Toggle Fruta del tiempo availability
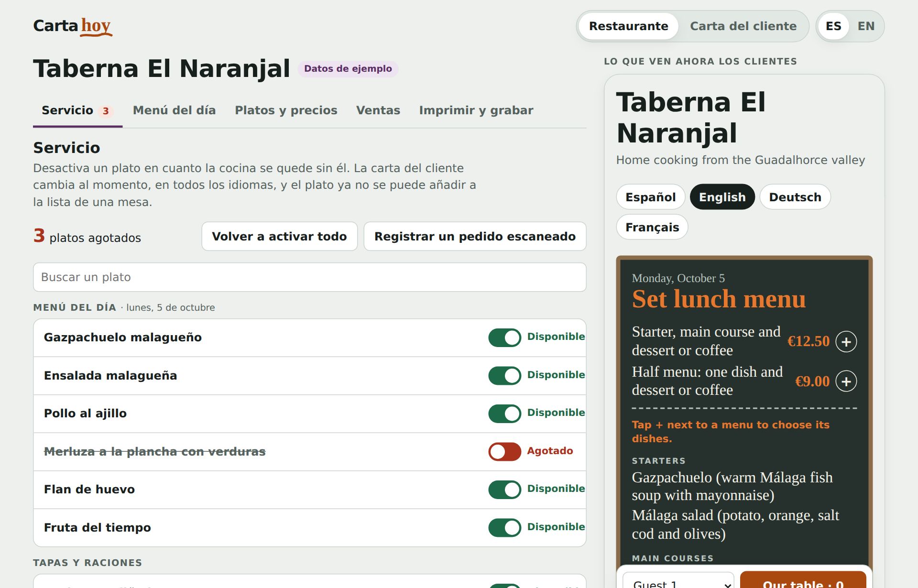Screen dimensions: 918x588 pos(504,528)
